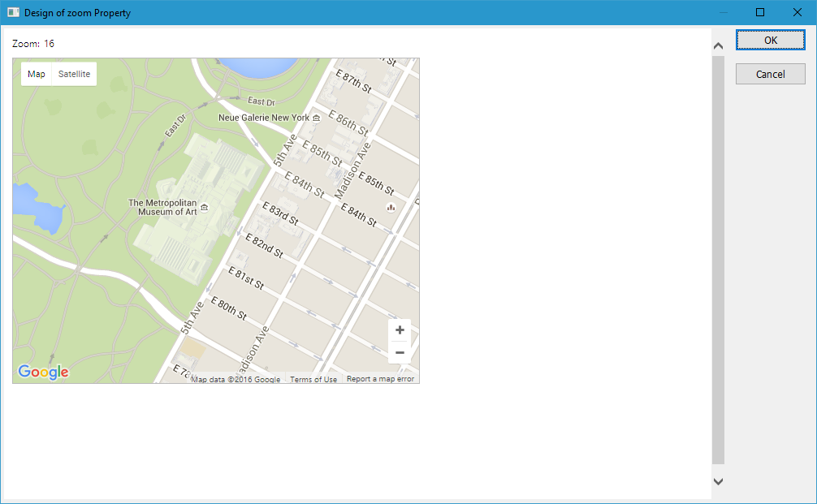Select the Metropolitan Museum of Art marker icon

click(205, 207)
